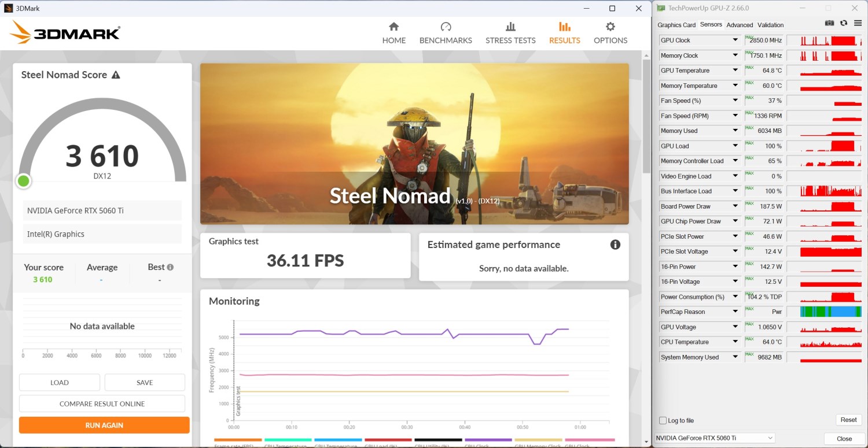Take a GPU-Z screenshot with camera icon

[829, 23]
